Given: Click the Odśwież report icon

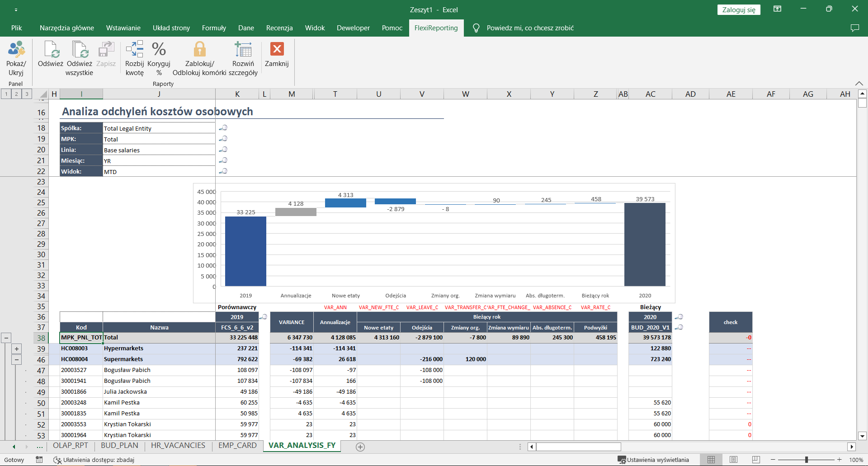Looking at the screenshot, I should click(51, 50).
